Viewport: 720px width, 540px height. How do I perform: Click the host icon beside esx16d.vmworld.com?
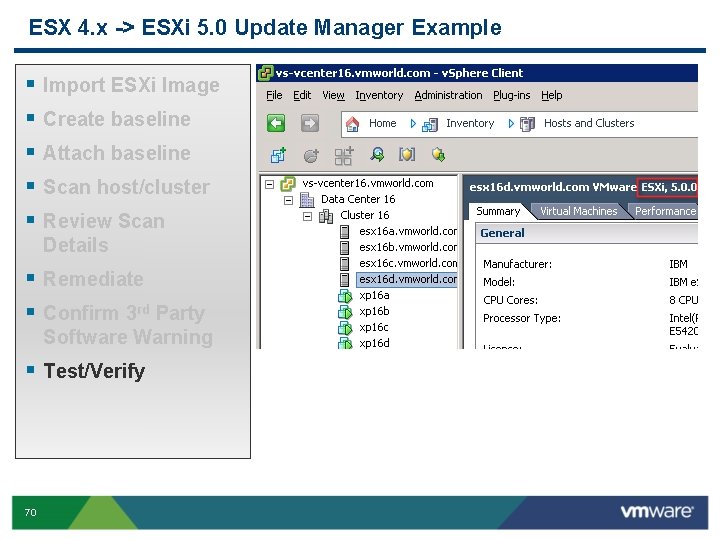(x=344, y=280)
